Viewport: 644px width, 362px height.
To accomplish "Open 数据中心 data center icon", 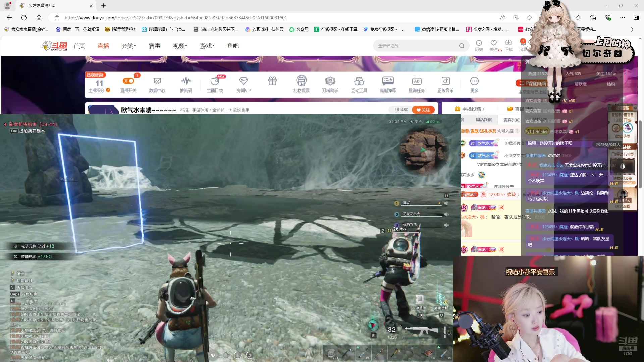I will pyautogui.click(x=157, y=81).
